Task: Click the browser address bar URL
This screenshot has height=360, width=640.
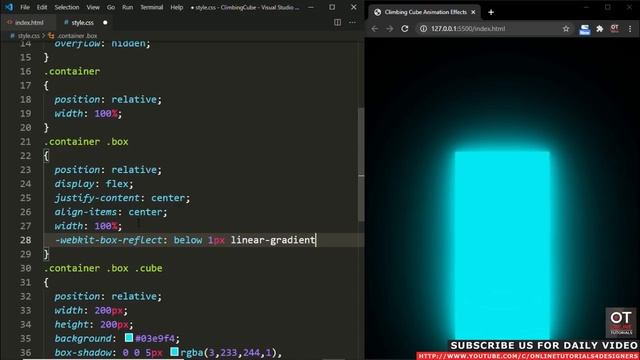Action: click(468, 29)
